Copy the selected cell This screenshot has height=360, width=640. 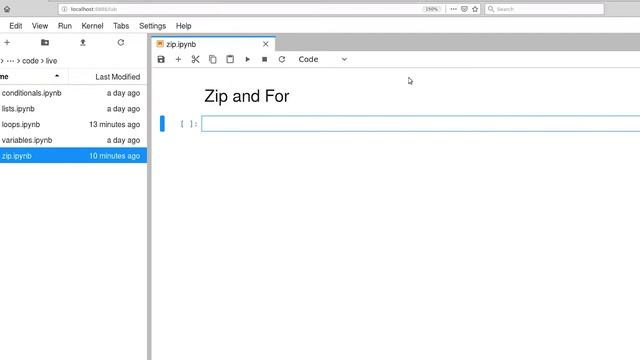point(213,59)
